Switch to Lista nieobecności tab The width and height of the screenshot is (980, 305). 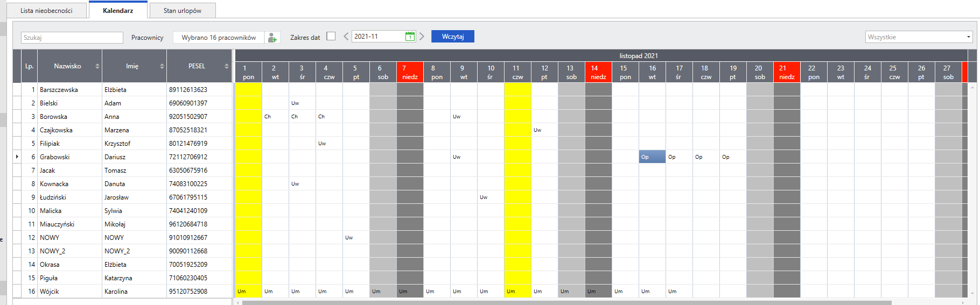[x=46, y=11]
